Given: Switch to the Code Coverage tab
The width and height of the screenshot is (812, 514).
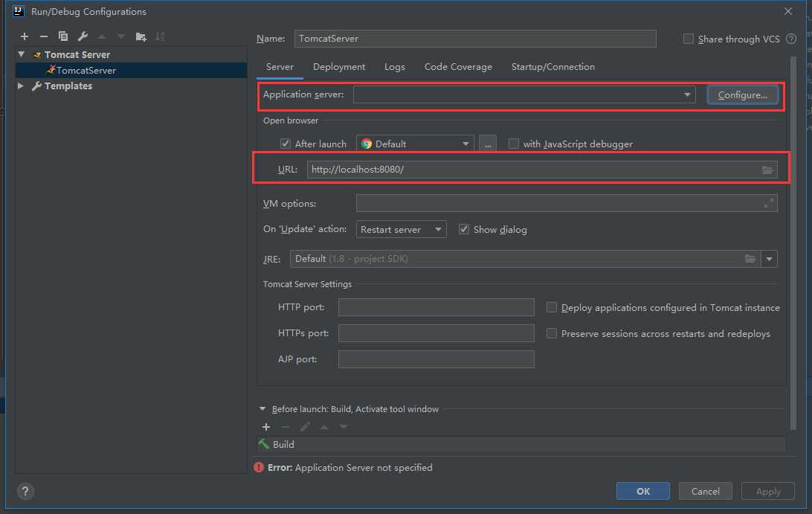Looking at the screenshot, I should pyautogui.click(x=458, y=67).
